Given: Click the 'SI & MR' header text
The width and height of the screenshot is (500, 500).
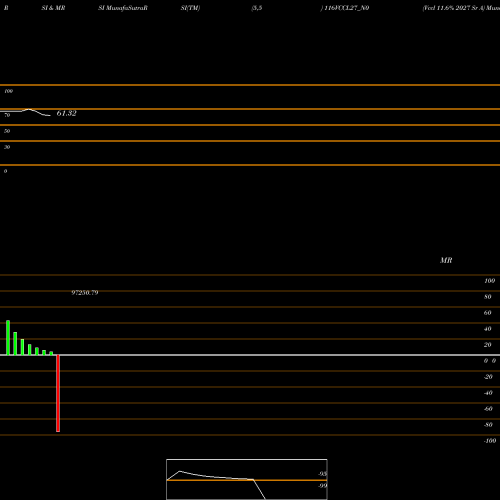Looking at the screenshot, I should (53, 8).
